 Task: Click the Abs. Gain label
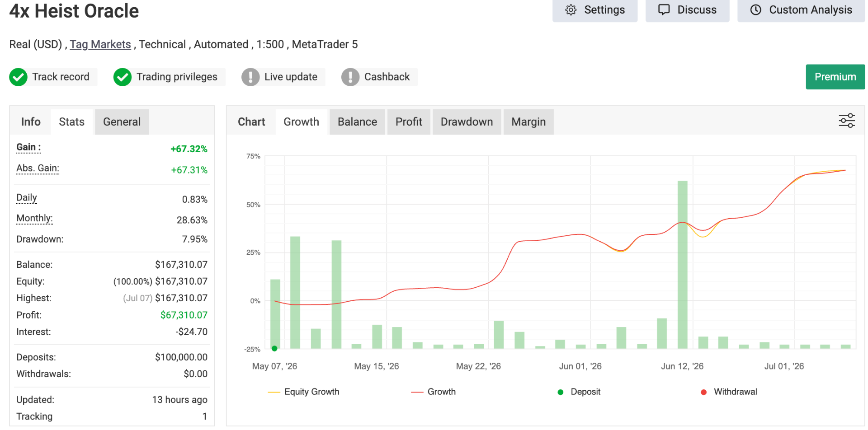coord(38,168)
